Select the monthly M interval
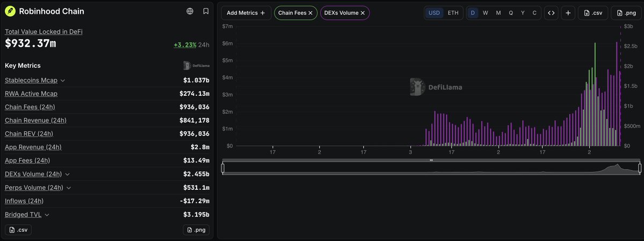This screenshot has width=644, height=241. (498, 13)
